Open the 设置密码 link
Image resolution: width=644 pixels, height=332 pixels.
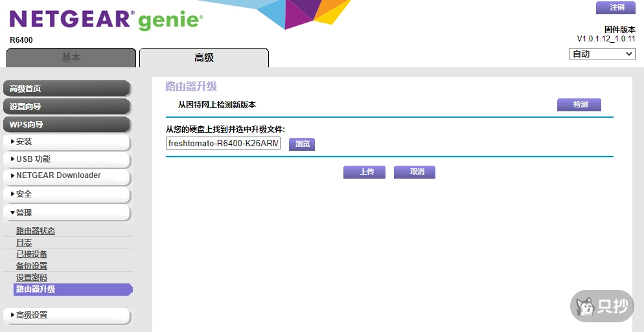coord(32,278)
